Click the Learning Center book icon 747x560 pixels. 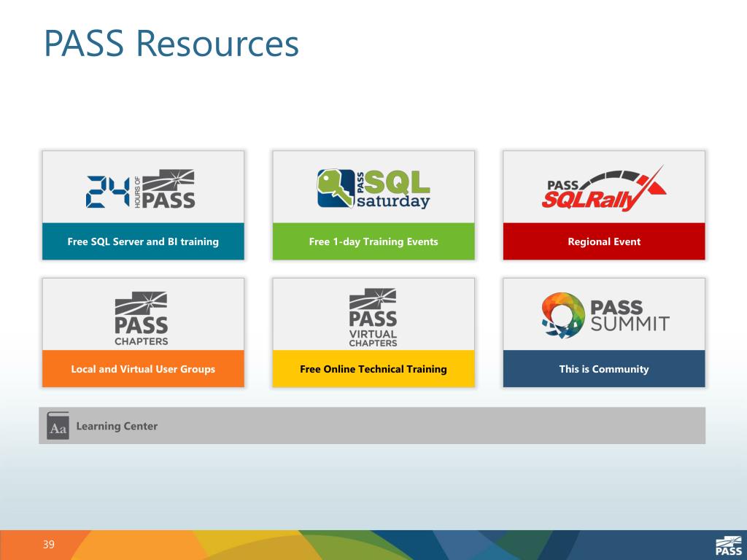(58, 426)
